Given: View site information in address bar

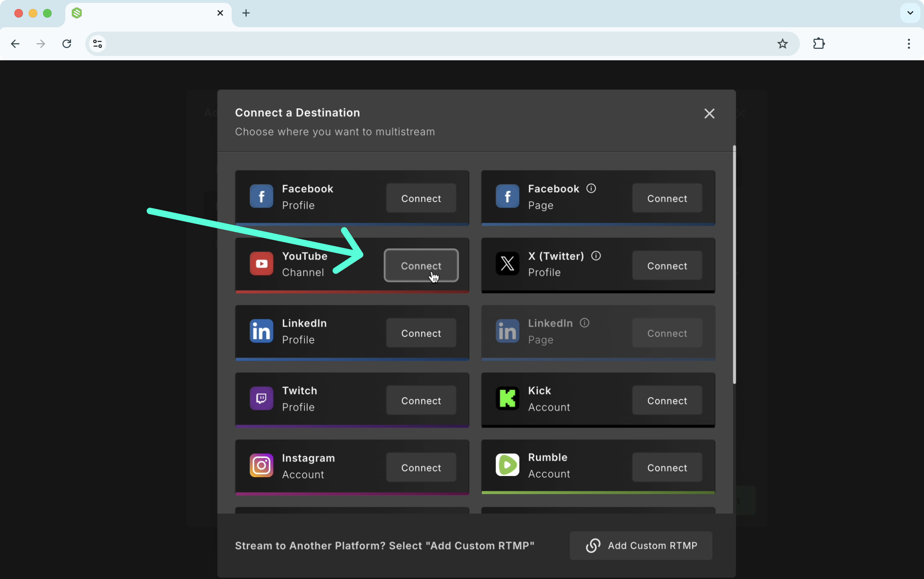Looking at the screenshot, I should (98, 44).
